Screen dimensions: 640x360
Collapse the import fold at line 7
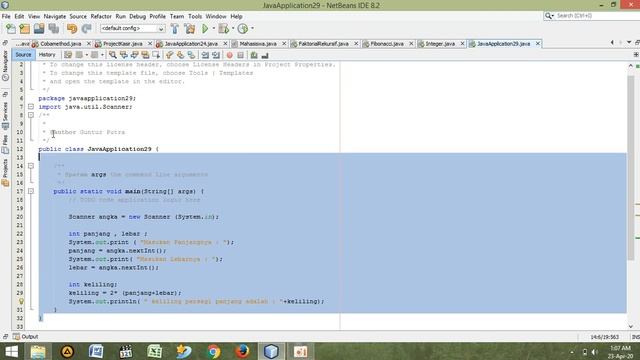point(31,107)
